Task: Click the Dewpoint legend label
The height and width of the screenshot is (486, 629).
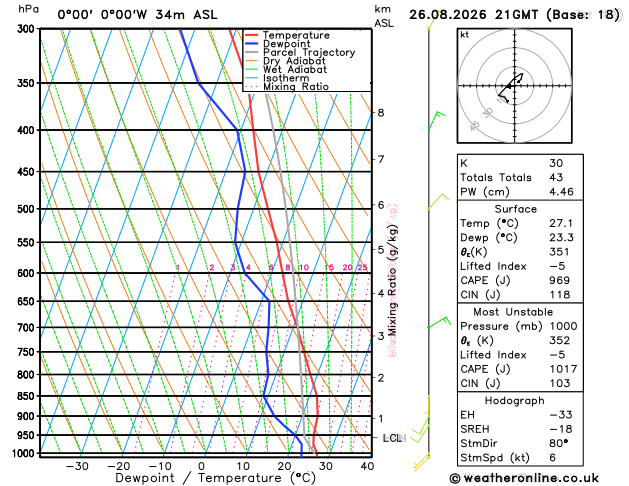Action: pyautogui.click(x=286, y=44)
